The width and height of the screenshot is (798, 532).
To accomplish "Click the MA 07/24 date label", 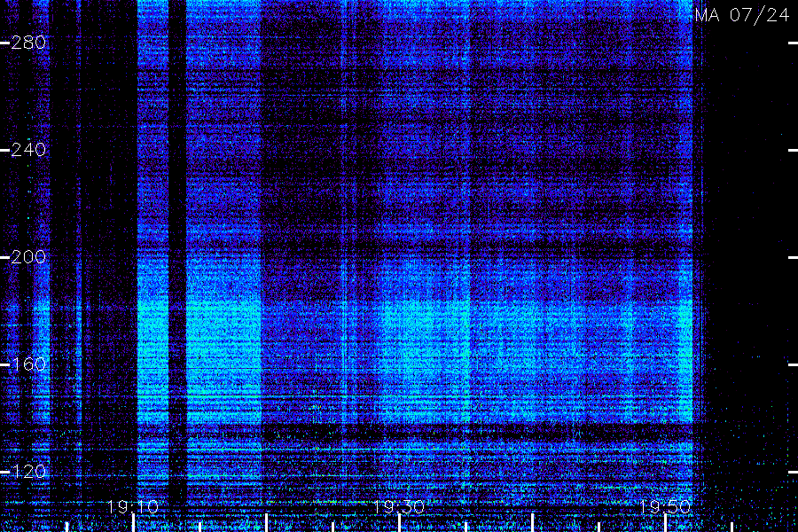I will (x=742, y=15).
